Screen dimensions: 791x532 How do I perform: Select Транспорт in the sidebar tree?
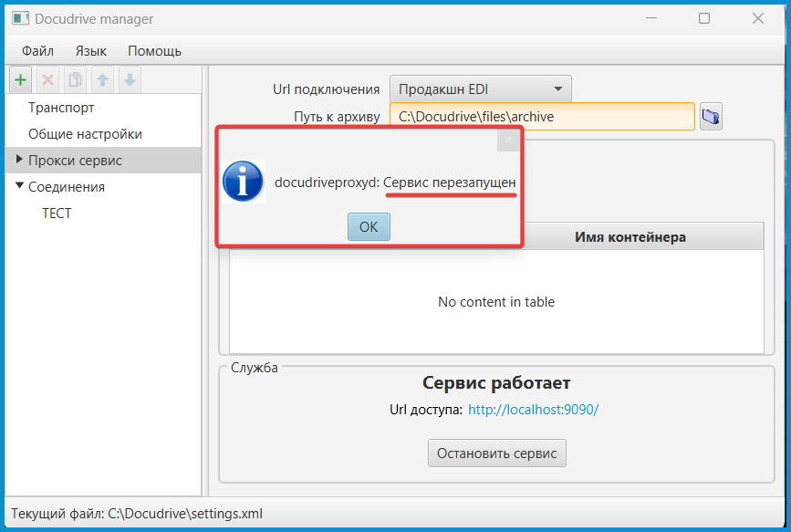click(x=61, y=108)
